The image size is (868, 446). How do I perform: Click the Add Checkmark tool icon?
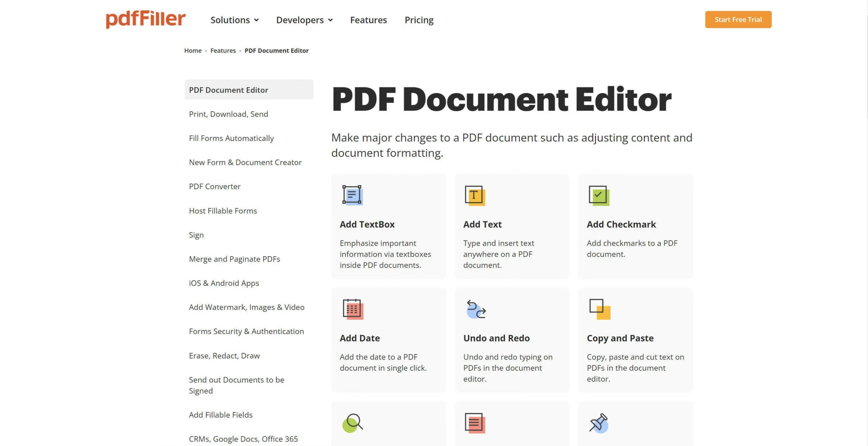coord(598,194)
